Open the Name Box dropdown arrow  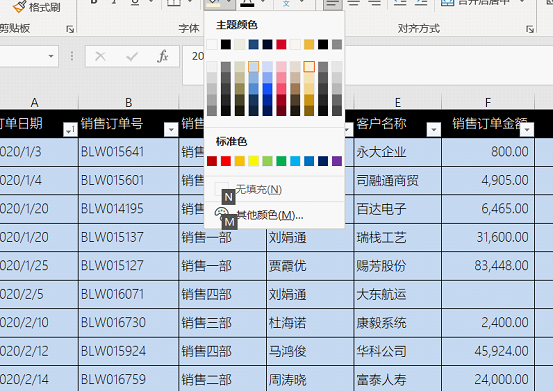click(51, 56)
